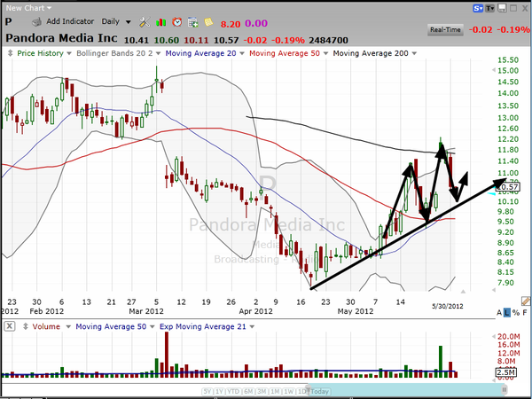Click the magenta 0.00 value in toolbar
Viewport: 532px width, 399px height.
pos(256,23)
